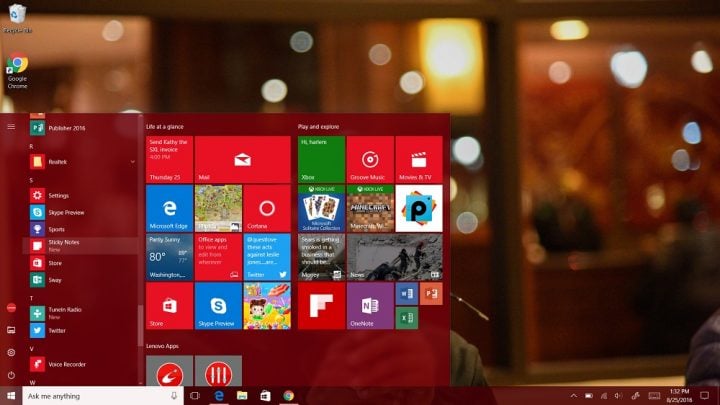Image resolution: width=720 pixels, height=405 pixels.
Task: Launch the OneNote tile
Action: coord(370,306)
